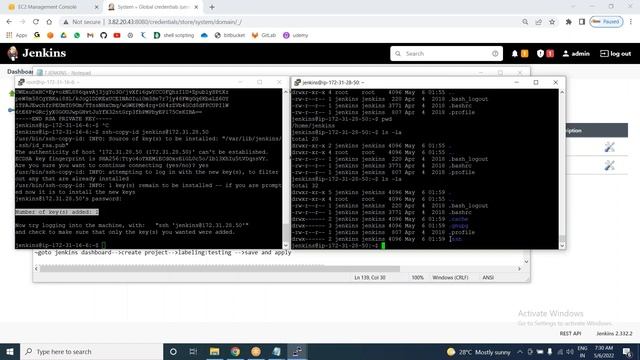Click the second credential wrench icon
The image size is (640, 360).
pos(609,165)
